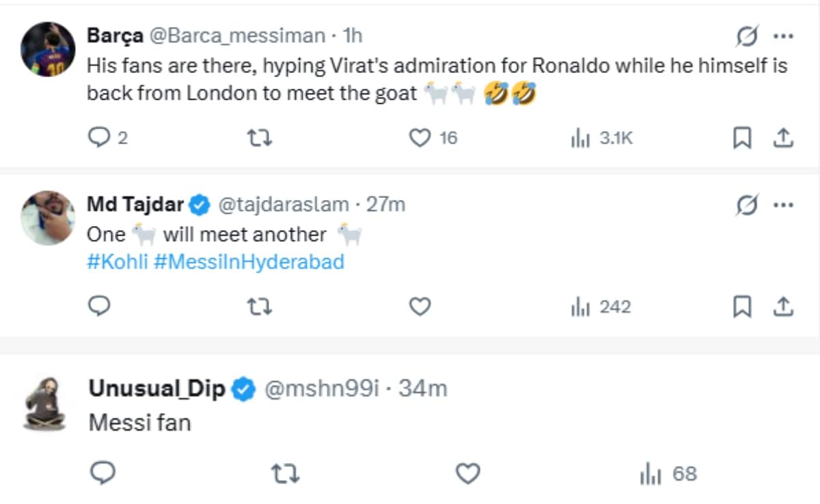Screen dimensions: 820x504
Task: Repost Md Tajdar's tweet
Action: pos(259,307)
